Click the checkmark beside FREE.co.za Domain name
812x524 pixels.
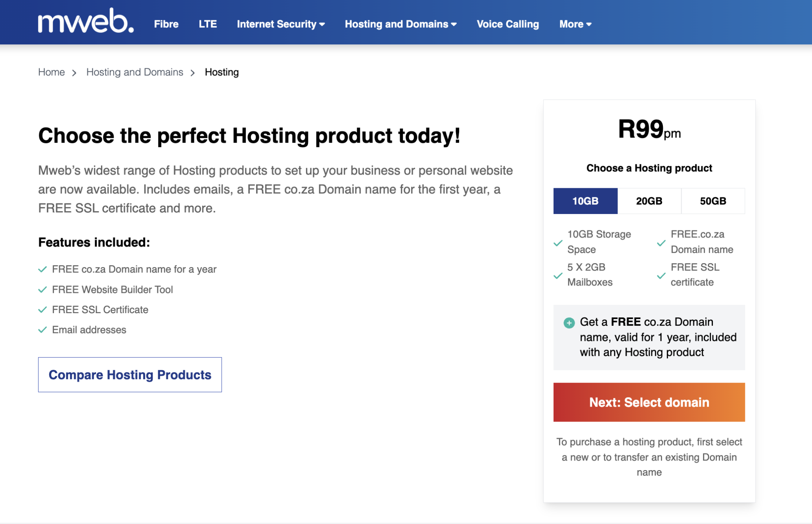[661, 242]
